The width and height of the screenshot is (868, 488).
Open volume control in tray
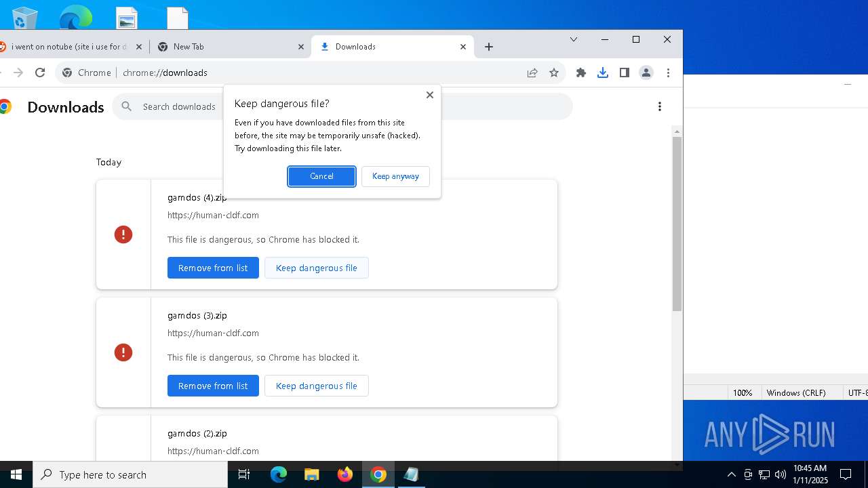click(x=780, y=474)
